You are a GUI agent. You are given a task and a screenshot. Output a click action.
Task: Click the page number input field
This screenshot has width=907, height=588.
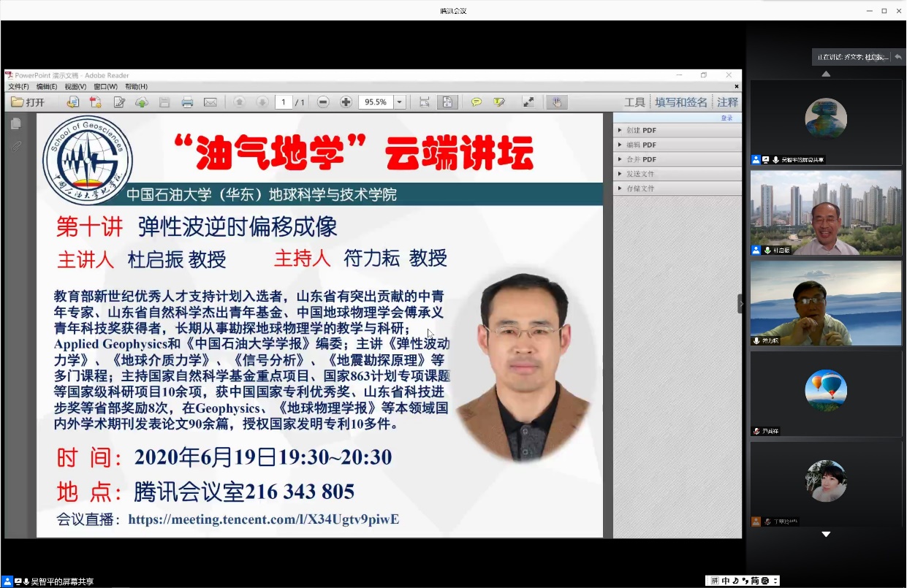[x=284, y=102]
